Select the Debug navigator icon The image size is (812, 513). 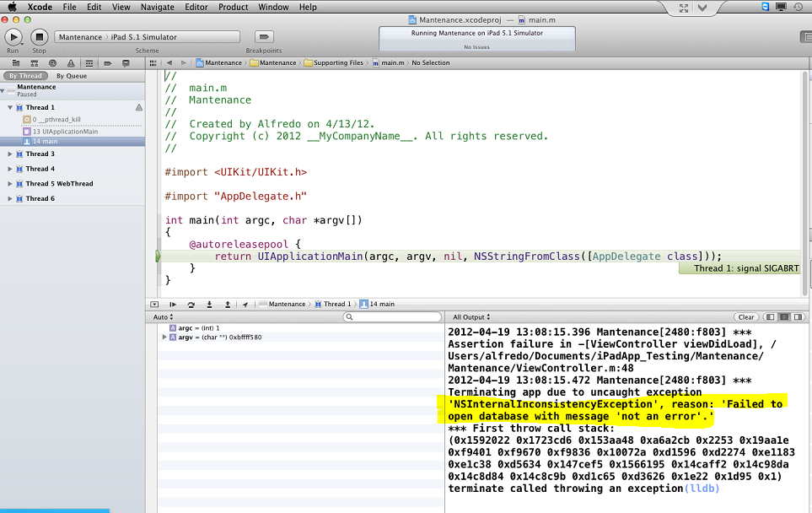tap(89, 63)
